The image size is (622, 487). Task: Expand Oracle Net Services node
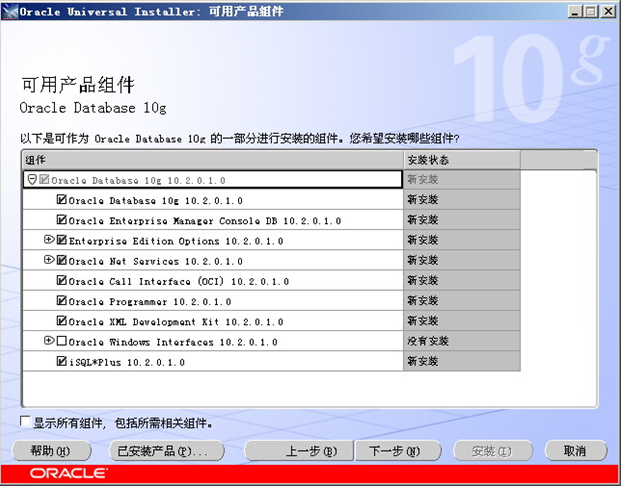(x=49, y=260)
